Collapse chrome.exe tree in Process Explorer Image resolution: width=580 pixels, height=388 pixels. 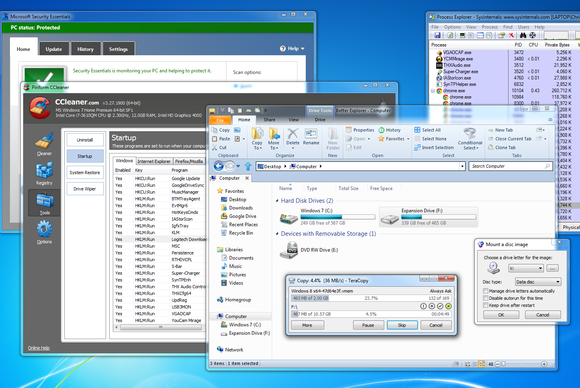click(433, 91)
